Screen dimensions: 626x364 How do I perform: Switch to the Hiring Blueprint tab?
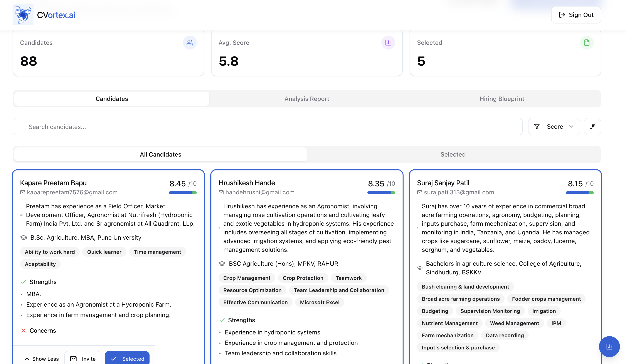click(x=501, y=99)
